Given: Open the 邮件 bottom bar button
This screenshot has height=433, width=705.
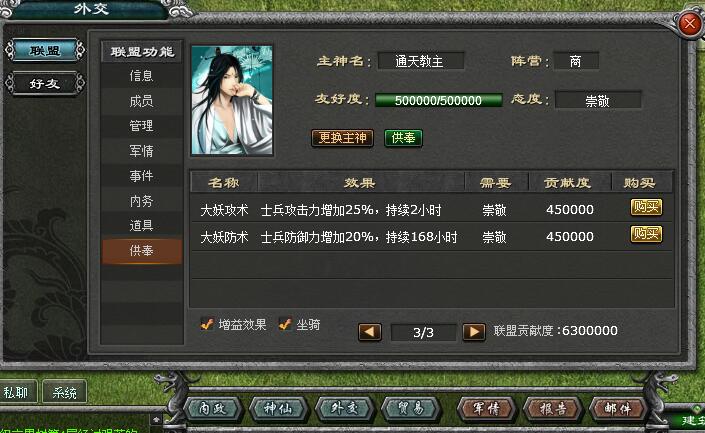Looking at the screenshot, I should point(618,408).
